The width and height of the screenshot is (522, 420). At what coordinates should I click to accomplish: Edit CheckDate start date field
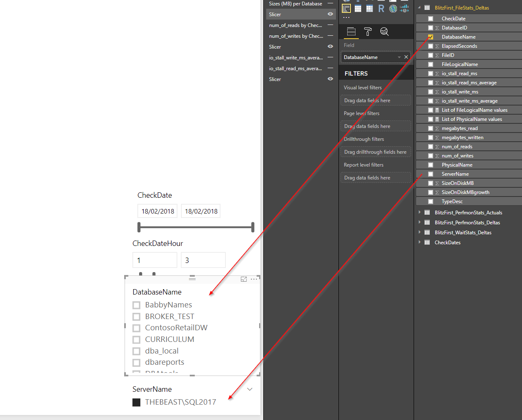point(157,211)
